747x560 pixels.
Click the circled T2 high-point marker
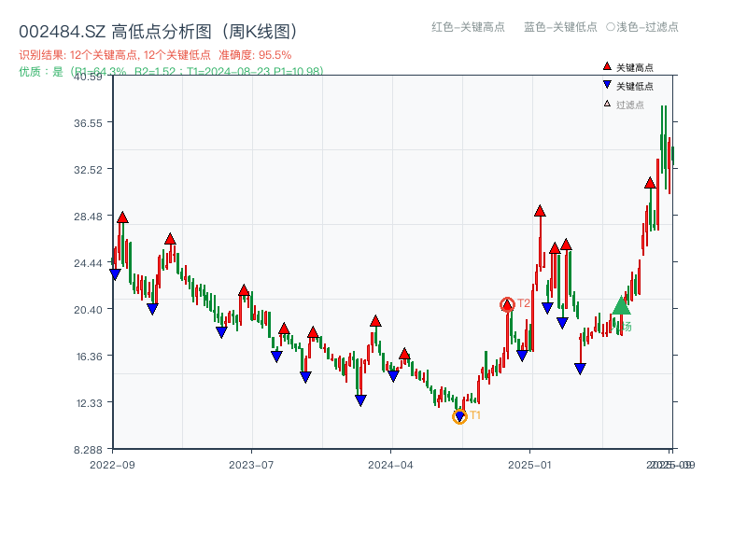(506, 302)
